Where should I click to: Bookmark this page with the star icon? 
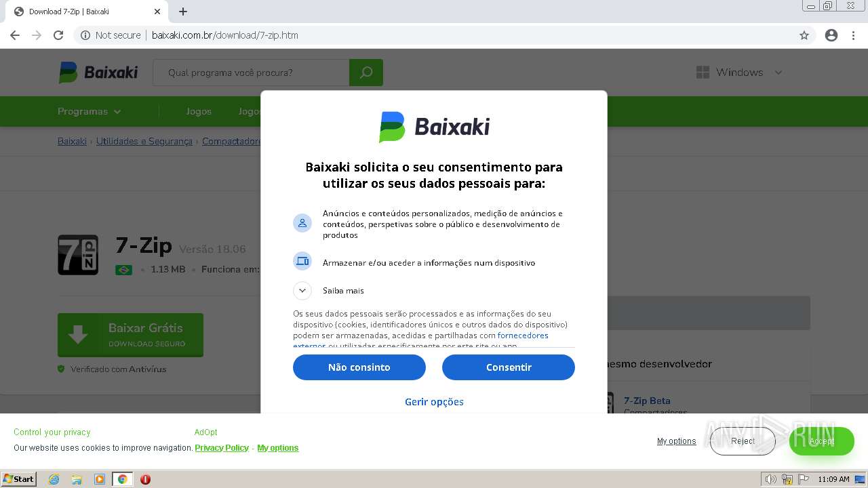point(804,35)
